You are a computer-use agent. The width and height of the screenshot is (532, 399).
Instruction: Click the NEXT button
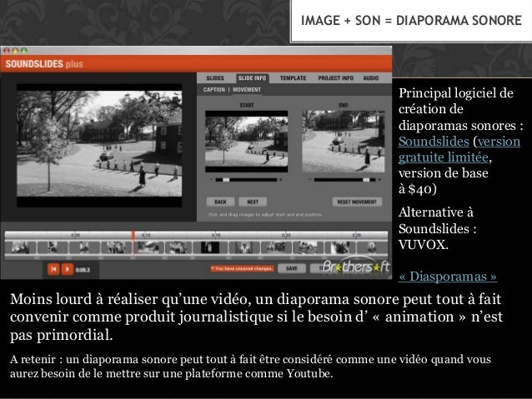253,202
